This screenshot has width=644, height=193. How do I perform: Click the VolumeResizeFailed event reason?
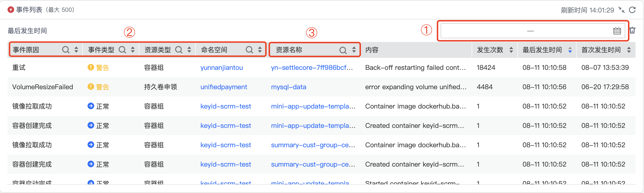43,87
